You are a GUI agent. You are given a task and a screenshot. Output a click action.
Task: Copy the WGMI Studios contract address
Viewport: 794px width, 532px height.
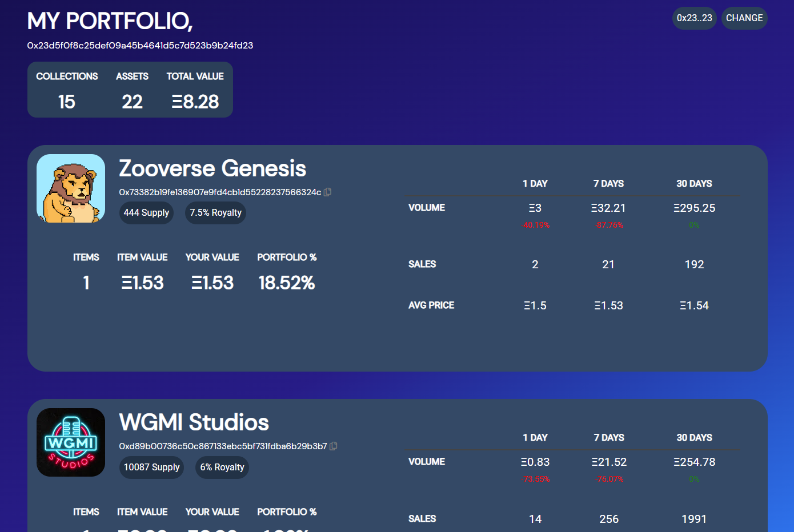click(334, 446)
